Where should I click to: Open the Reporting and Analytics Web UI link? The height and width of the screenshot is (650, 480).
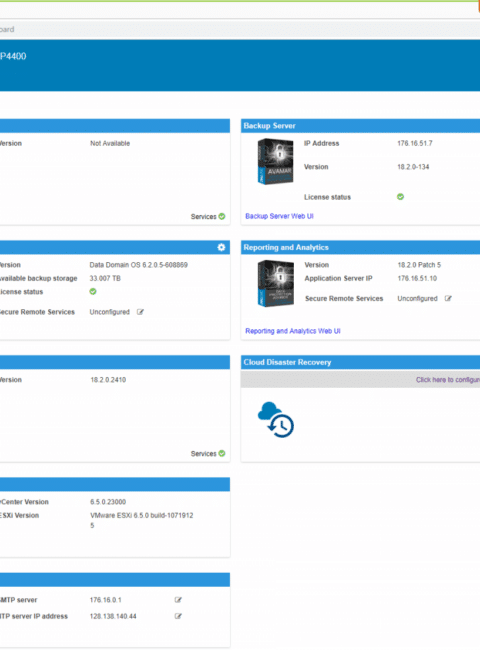click(x=293, y=331)
